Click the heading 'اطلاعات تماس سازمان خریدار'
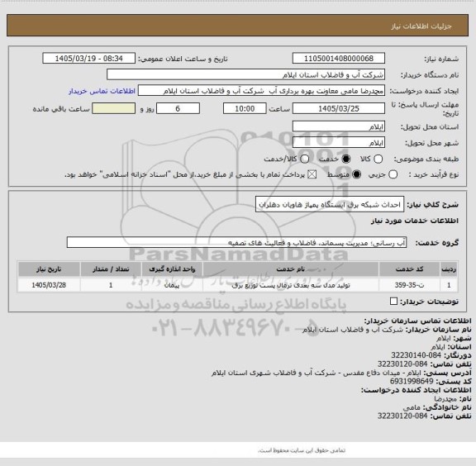The height and width of the screenshot is (466, 476). click(x=417, y=321)
